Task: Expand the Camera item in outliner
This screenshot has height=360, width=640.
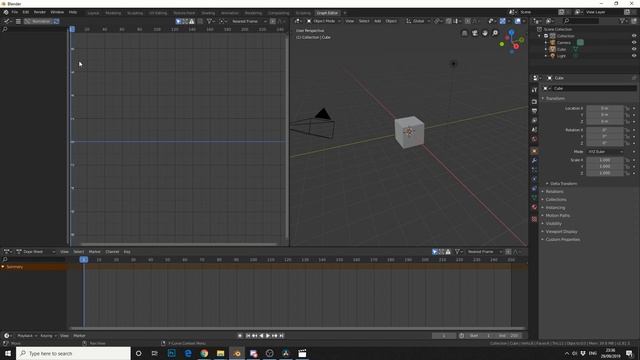Action: (x=546, y=42)
